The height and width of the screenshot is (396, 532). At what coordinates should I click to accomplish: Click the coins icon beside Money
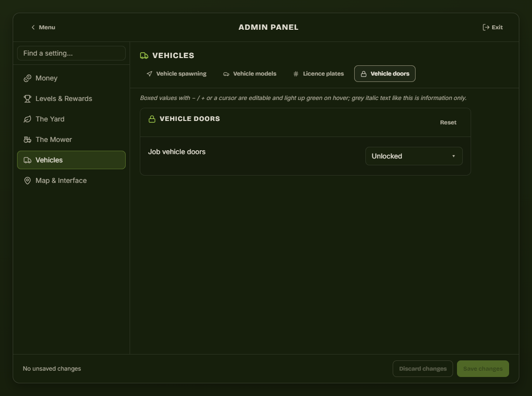pyautogui.click(x=27, y=79)
